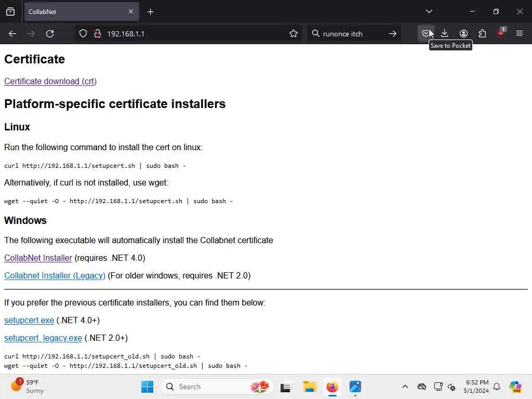The width and height of the screenshot is (532, 399).
Task: Open the Firefox application menu
Action: click(520, 33)
